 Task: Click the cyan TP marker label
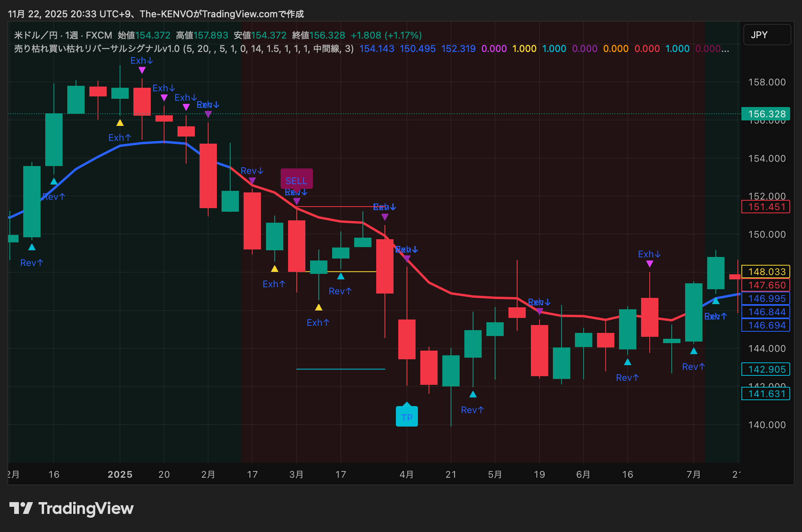tap(407, 417)
